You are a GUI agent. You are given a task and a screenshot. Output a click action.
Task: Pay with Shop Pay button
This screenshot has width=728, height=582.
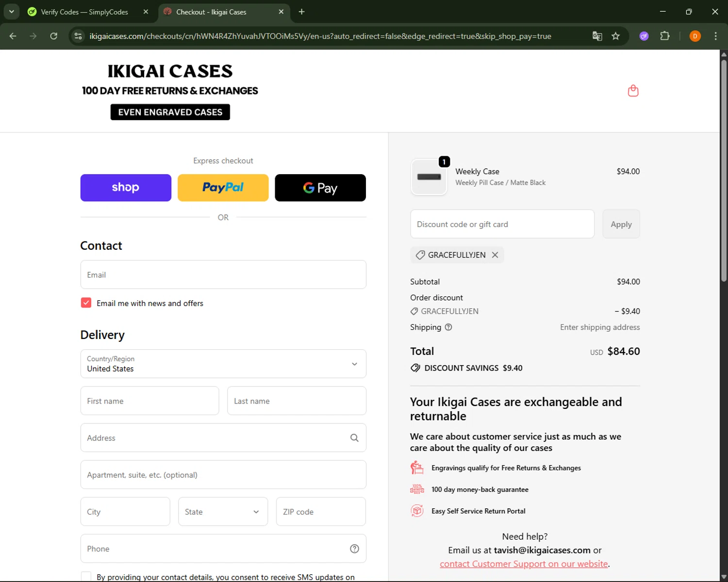click(126, 188)
